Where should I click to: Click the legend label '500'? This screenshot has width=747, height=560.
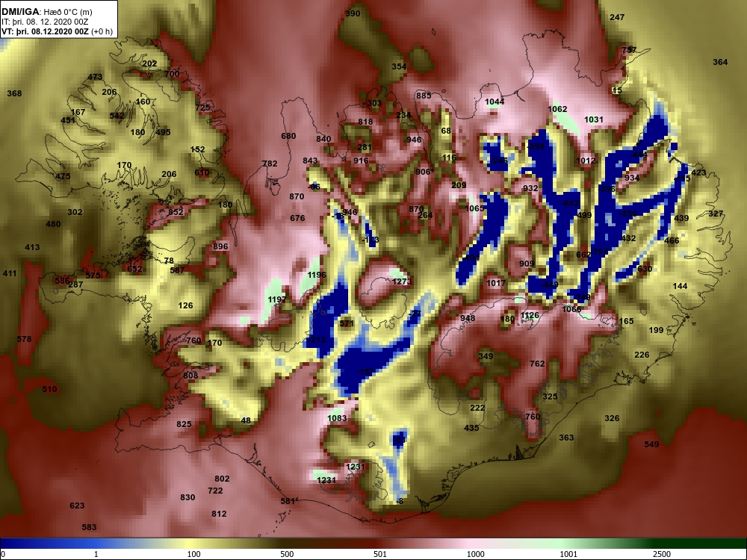pos(288,554)
